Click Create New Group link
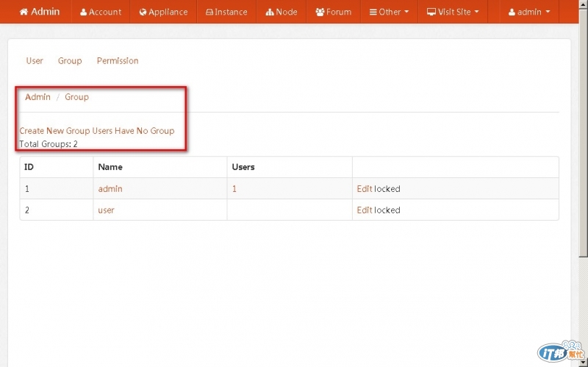The height and width of the screenshot is (367, 588). pos(54,131)
